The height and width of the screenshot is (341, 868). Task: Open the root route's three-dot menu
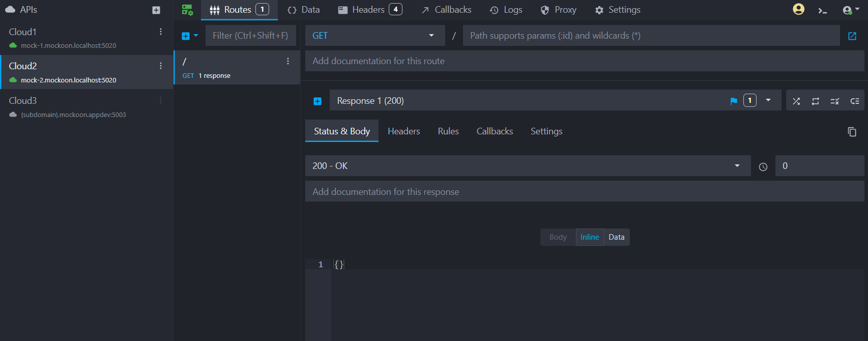click(288, 61)
